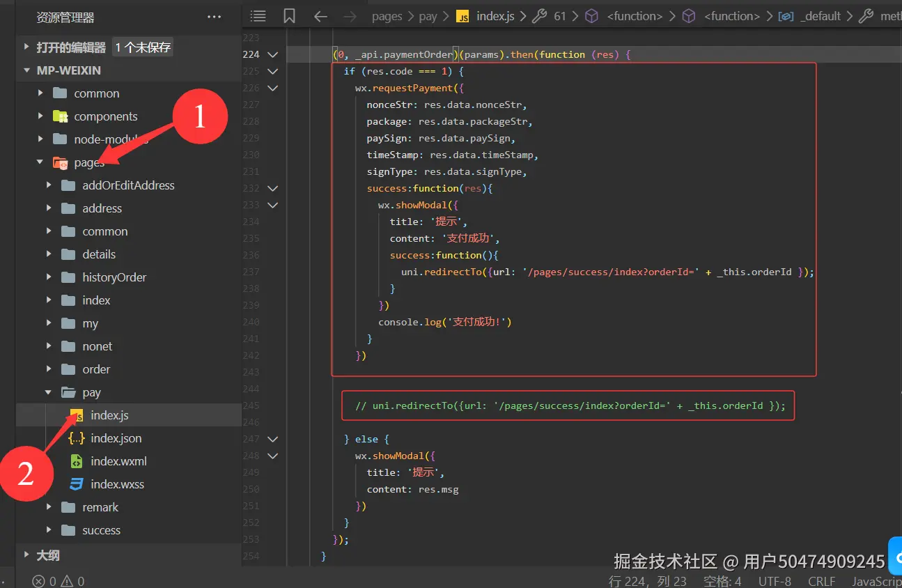Image resolution: width=902 pixels, height=588 pixels.
Task: Expand the order folder chevron
Action: [x=48, y=369]
